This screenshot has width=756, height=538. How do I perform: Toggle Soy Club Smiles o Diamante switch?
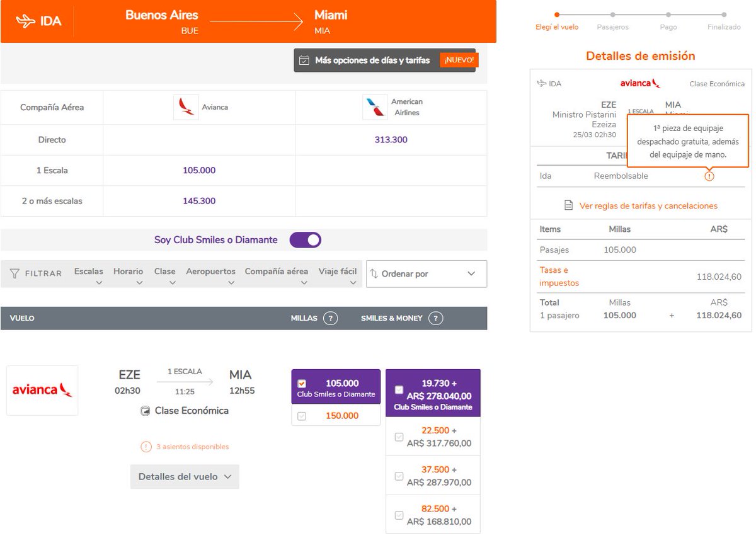(305, 240)
